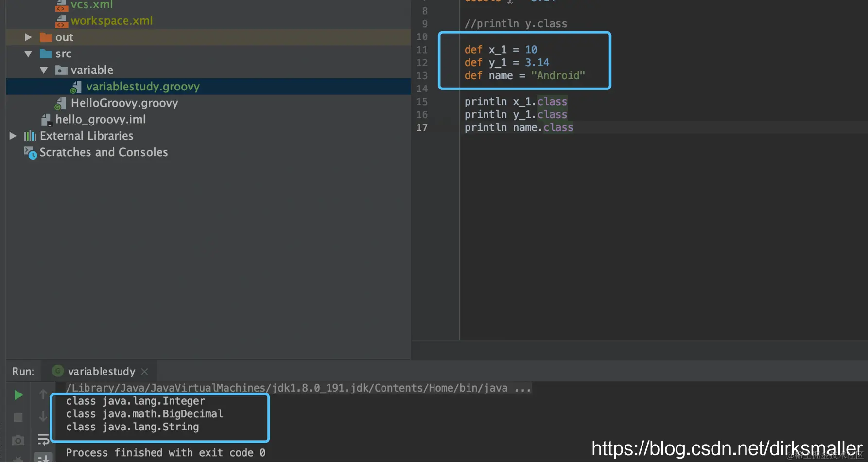868x464 pixels.
Task: Click the camera dump threads icon
Action: pos(18,440)
